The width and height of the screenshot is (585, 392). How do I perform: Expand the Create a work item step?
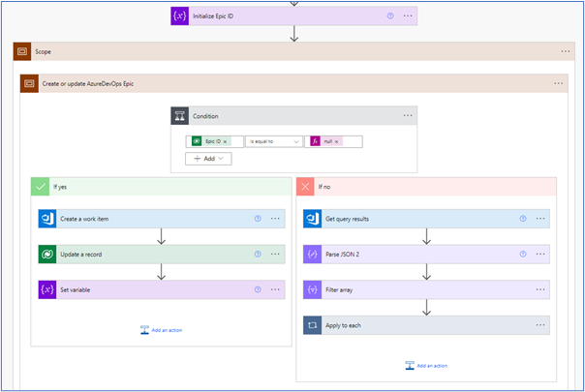pyautogui.click(x=162, y=219)
